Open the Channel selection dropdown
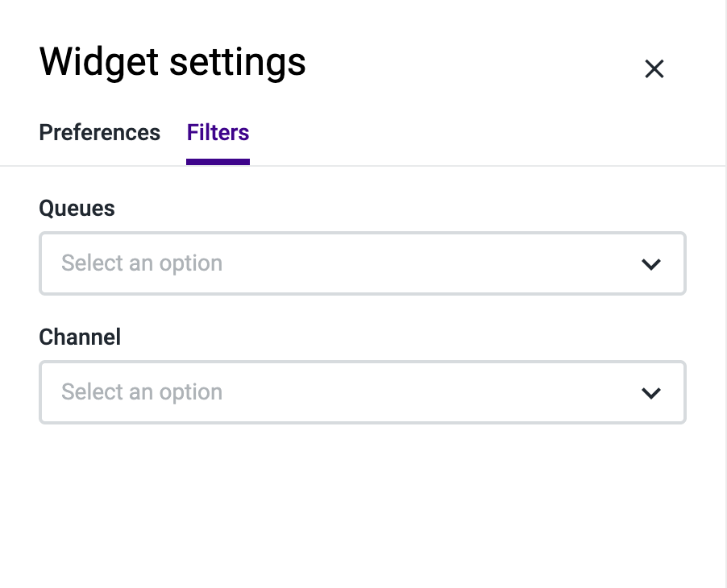Screen dimensions: 727x588 pos(362,392)
